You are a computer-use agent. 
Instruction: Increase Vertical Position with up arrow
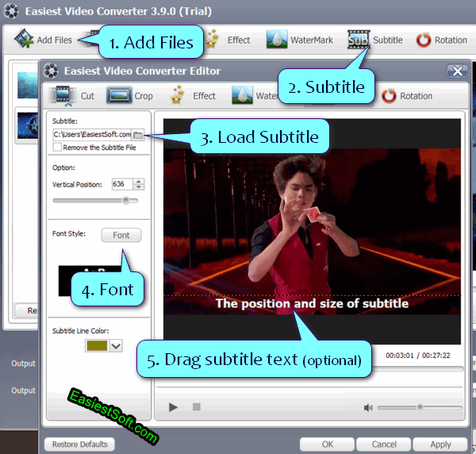(x=139, y=181)
